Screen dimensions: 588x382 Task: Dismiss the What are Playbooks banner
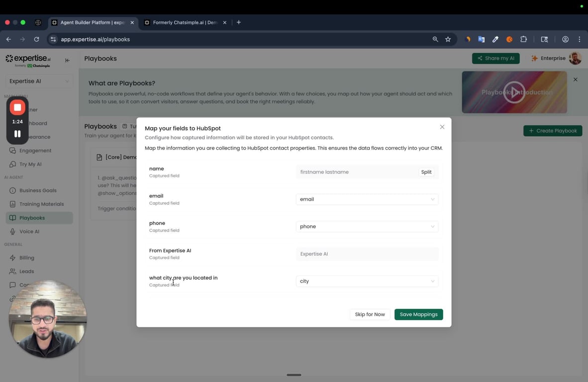click(x=575, y=80)
